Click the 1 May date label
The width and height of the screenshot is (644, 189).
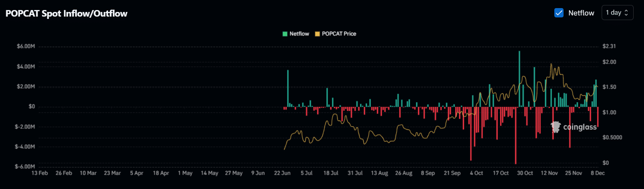point(185,173)
